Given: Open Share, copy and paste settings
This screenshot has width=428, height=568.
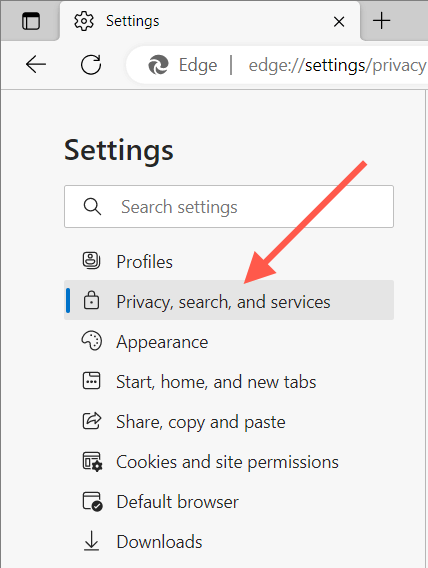Looking at the screenshot, I should point(229,422).
